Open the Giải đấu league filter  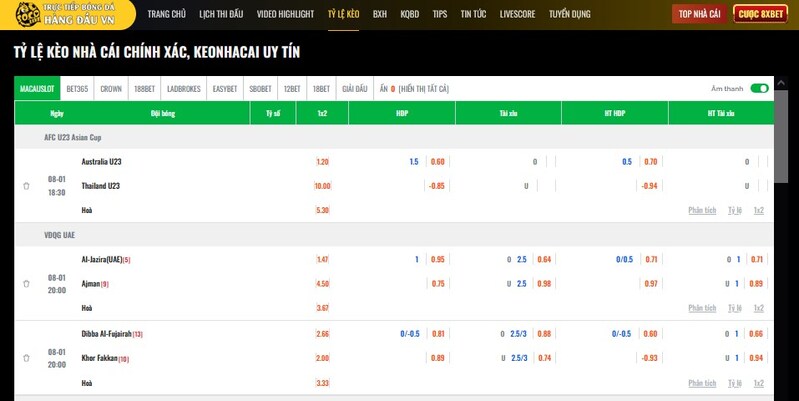354,88
